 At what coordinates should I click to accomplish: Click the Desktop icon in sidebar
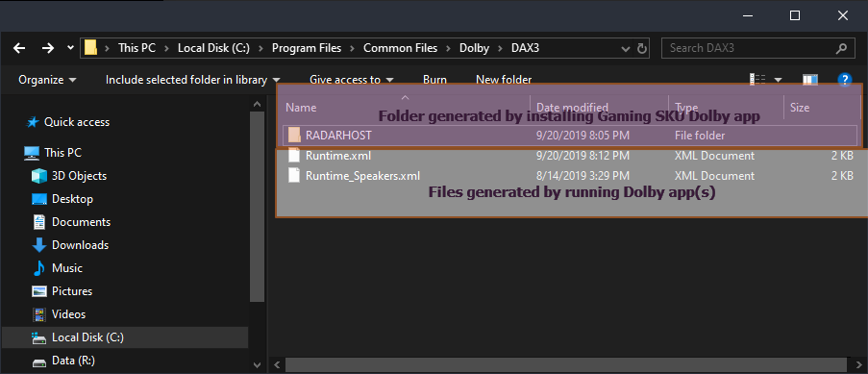click(39, 199)
